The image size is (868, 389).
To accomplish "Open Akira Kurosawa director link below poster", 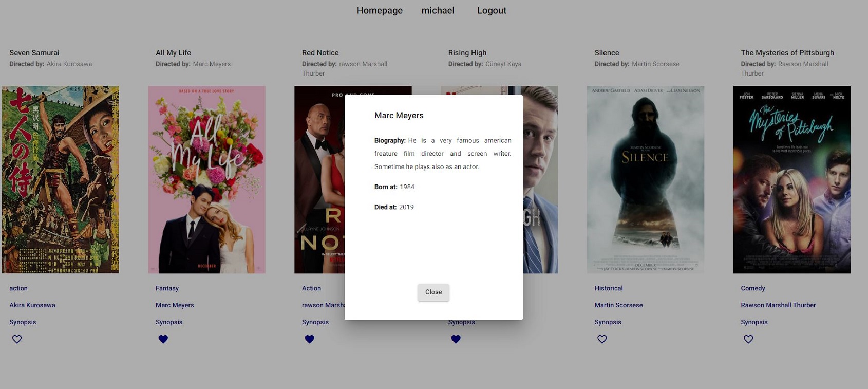I will pyautogui.click(x=32, y=305).
